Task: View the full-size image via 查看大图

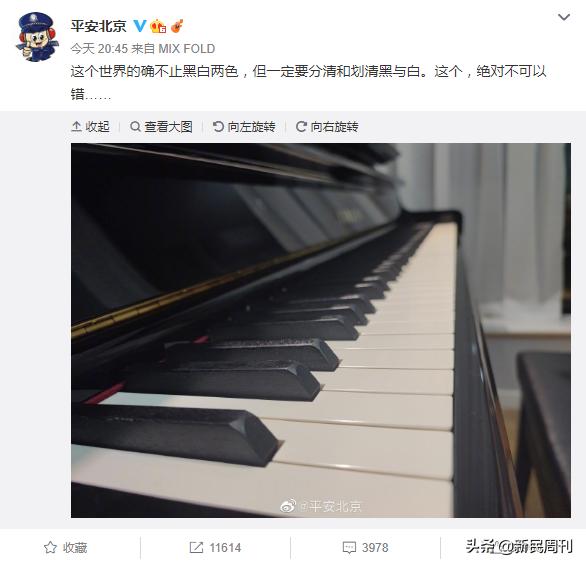Action: click(161, 127)
